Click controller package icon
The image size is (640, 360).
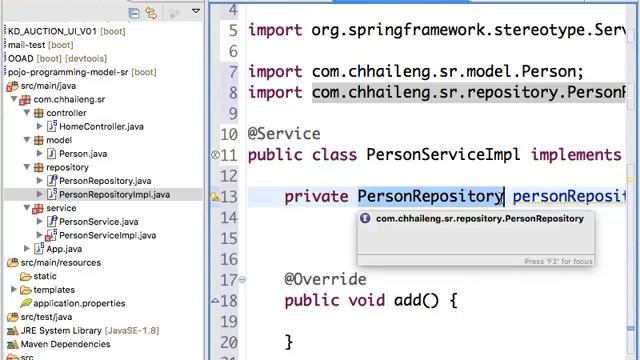pos(38,113)
